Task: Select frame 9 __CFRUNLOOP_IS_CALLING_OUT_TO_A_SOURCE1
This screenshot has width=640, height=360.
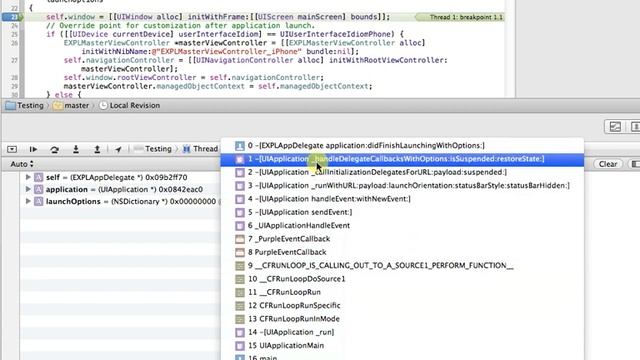Action: pyautogui.click(x=402, y=265)
